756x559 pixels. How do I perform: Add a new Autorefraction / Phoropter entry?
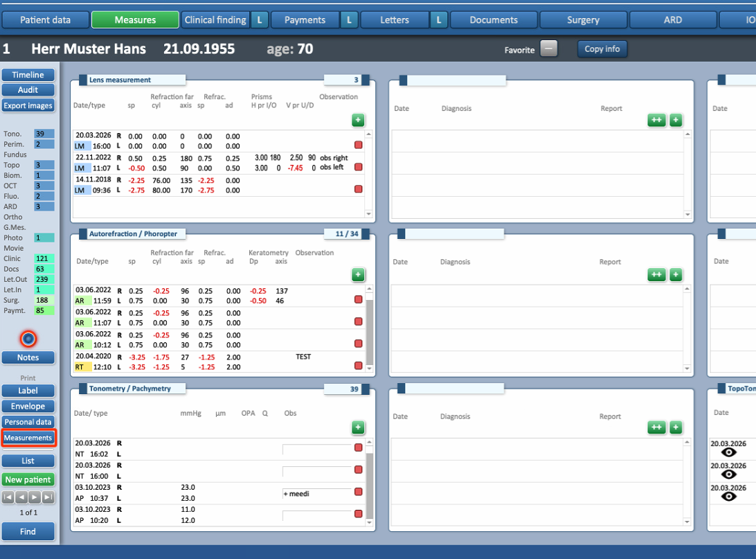(x=358, y=275)
